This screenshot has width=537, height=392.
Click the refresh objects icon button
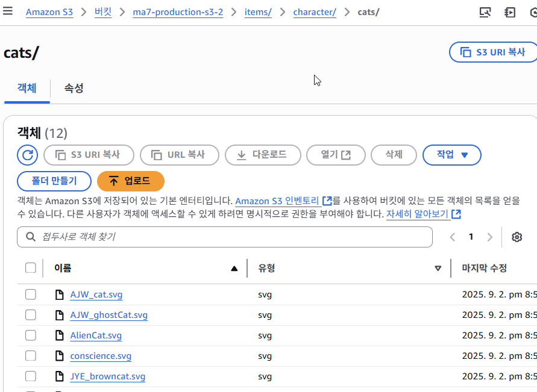coord(27,155)
